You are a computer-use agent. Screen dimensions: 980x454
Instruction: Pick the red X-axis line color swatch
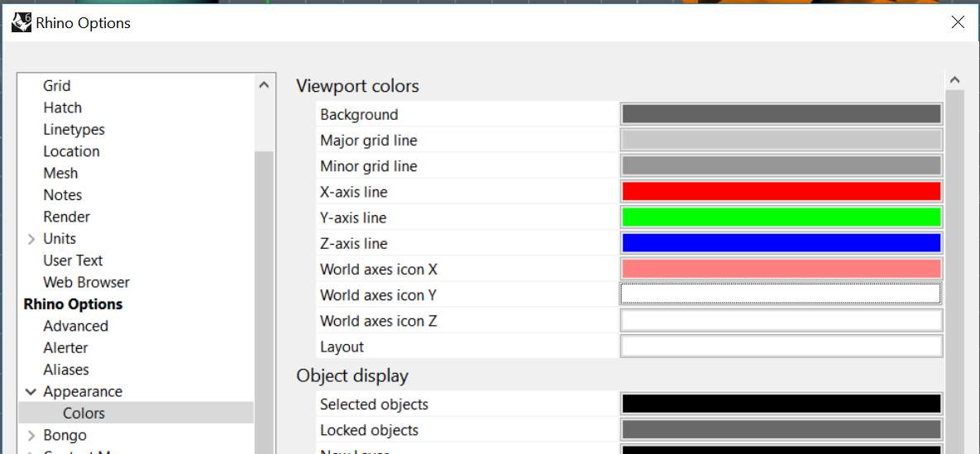click(782, 191)
